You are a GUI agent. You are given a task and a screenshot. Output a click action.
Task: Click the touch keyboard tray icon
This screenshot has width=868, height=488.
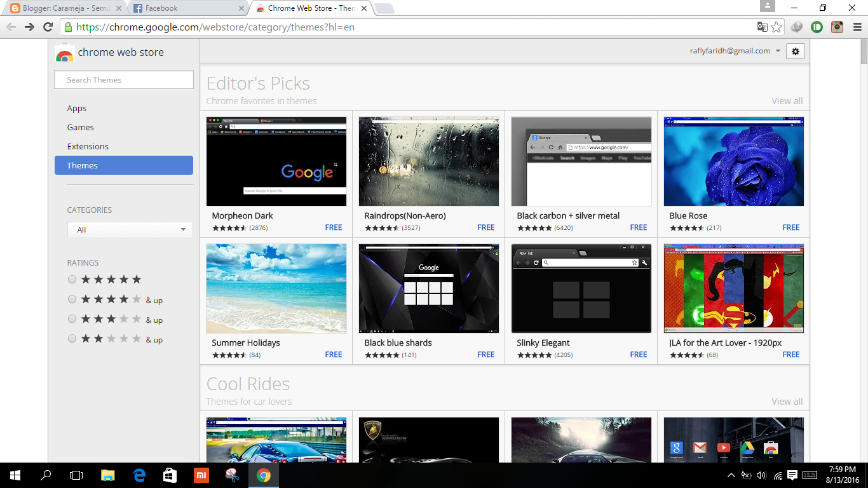[810, 475]
